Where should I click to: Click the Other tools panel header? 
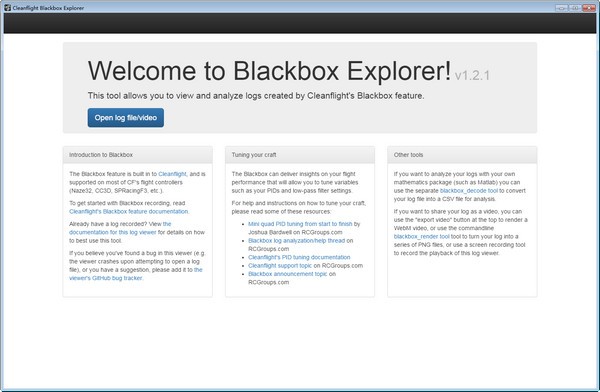click(462, 155)
